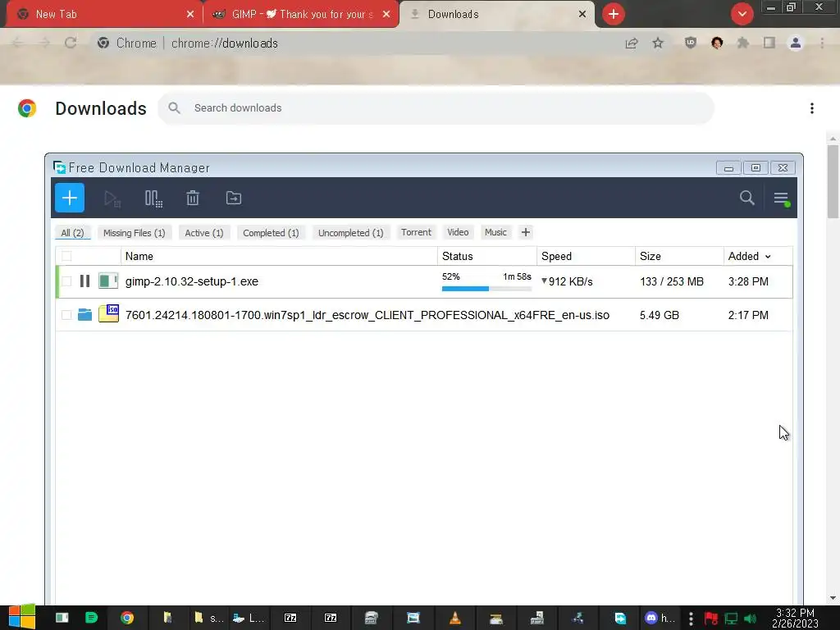The image size is (840, 630).
Task: Toggle the select-all checkbox in header
Action: tap(66, 256)
